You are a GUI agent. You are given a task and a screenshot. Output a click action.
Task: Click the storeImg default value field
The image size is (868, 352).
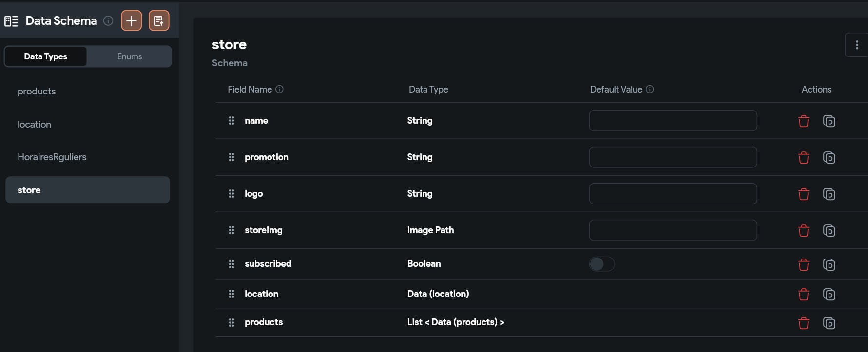(x=673, y=230)
